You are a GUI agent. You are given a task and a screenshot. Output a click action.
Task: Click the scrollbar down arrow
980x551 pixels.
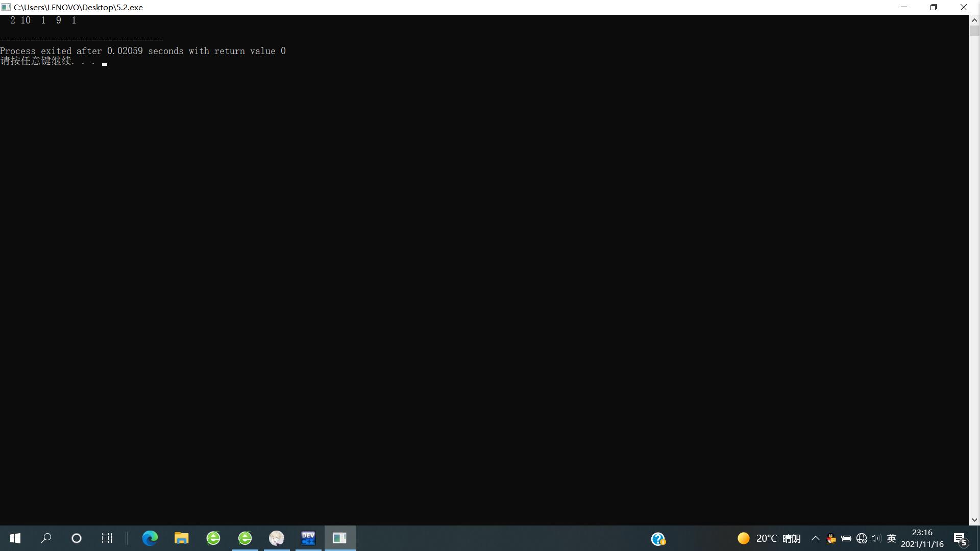point(974,520)
